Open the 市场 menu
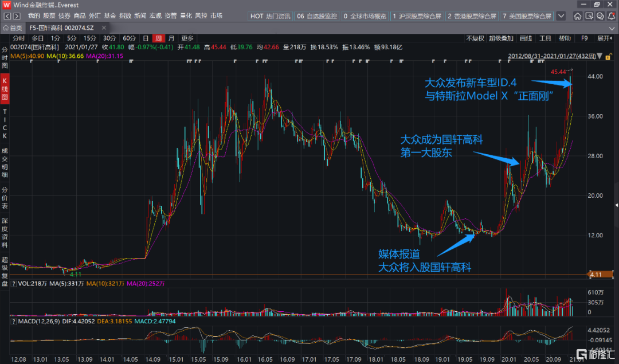 [x=216, y=16]
